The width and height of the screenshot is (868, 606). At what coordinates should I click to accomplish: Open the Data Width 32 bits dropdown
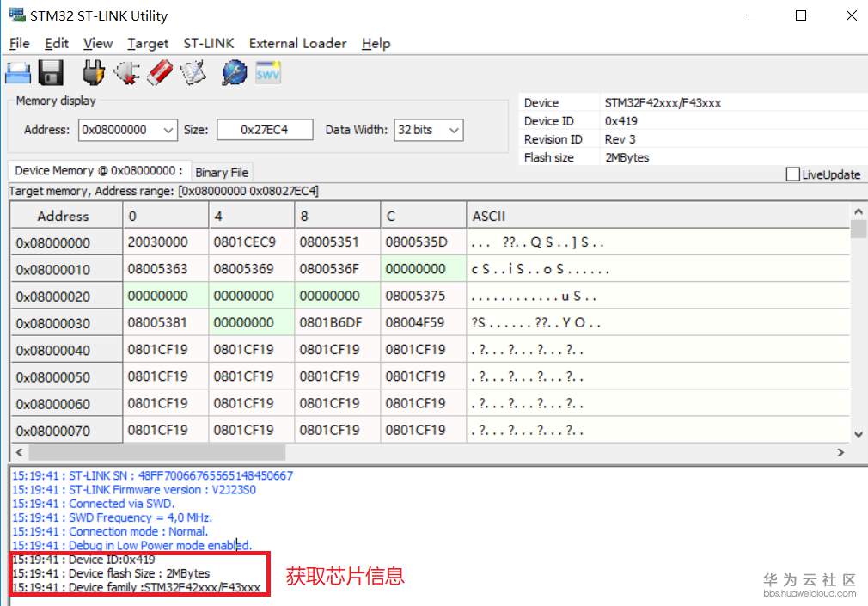click(x=429, y=130)
